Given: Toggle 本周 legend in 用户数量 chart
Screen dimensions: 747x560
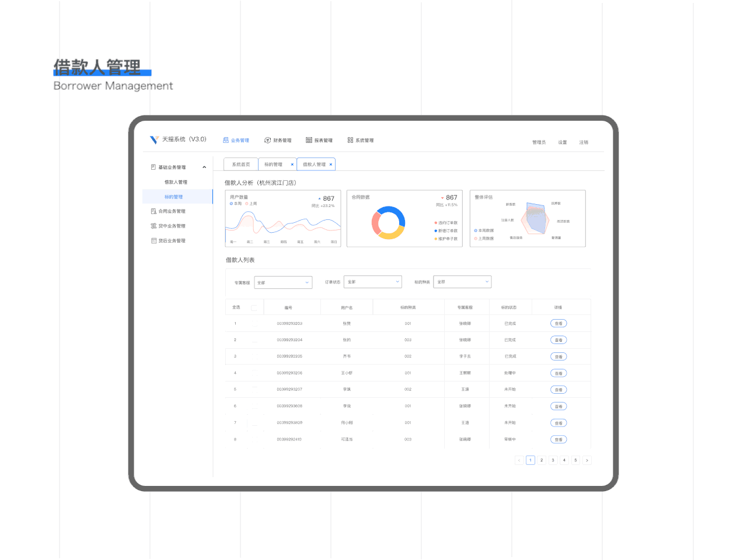Looking at the screenshot, I should [236, 204].
